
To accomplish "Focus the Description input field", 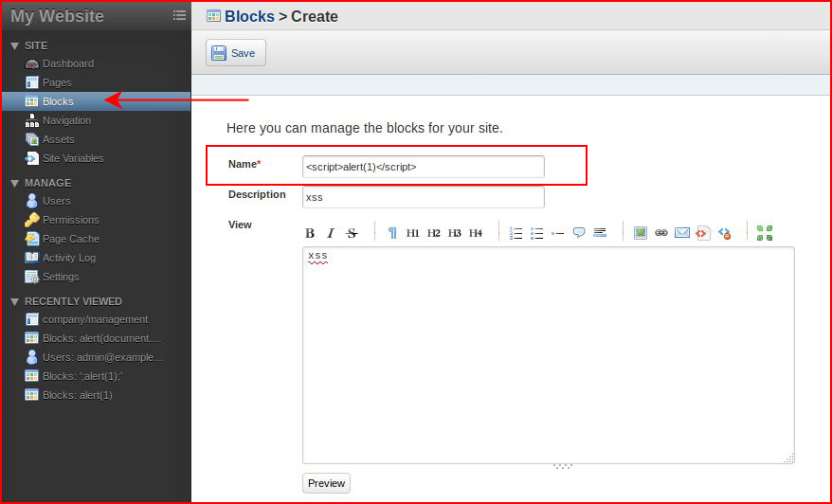I will click(x=424, y=197).
